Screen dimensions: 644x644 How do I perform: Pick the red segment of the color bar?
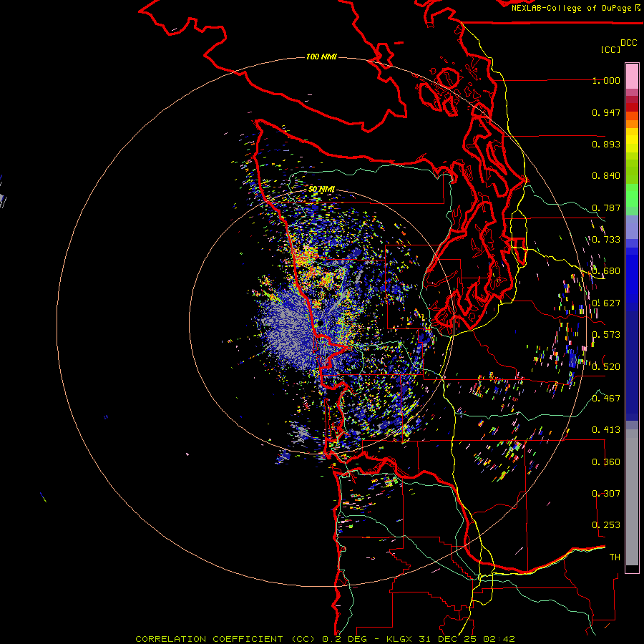(x=632, y=107)
